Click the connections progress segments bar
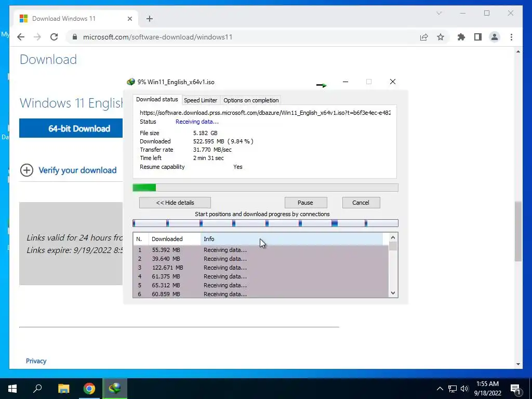532x399 pixels. (x=265, y=223)
